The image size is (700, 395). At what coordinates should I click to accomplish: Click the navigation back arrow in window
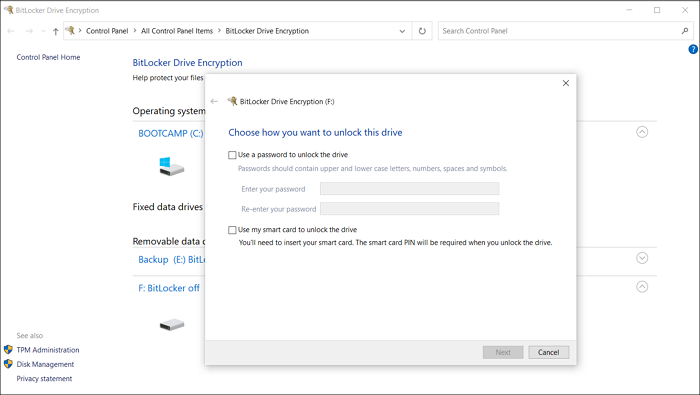coord(11,31)
